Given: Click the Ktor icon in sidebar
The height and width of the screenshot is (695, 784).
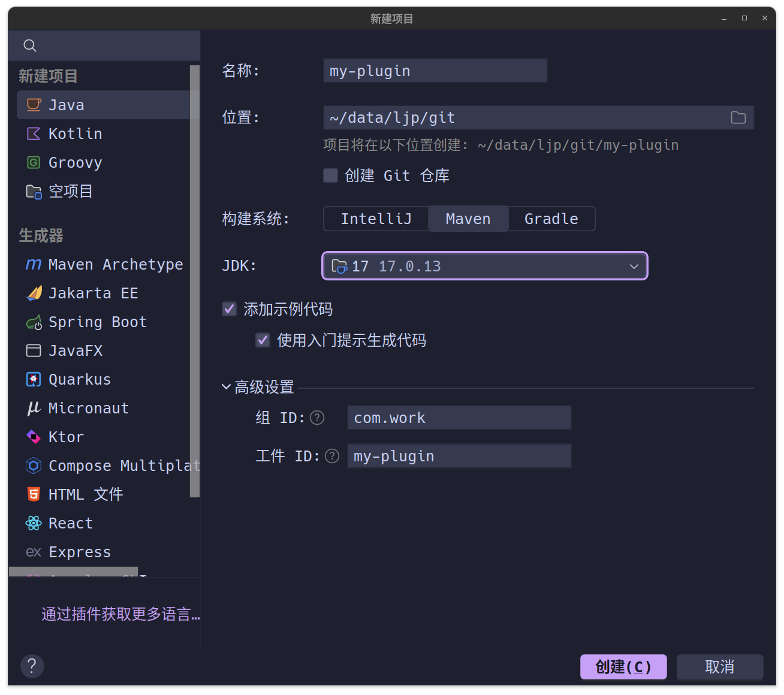Looking at the screenshot, I should [34, 437].
